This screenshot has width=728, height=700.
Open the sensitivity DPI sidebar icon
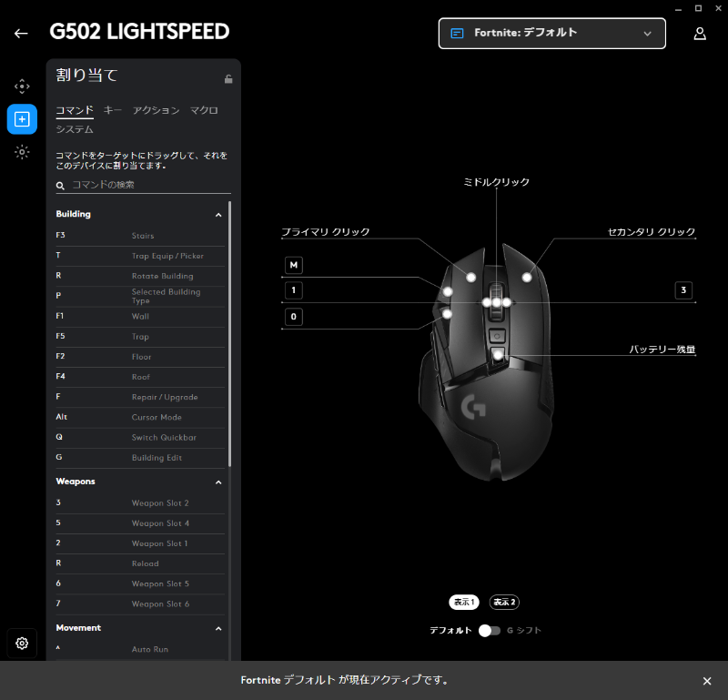(22, 86)
